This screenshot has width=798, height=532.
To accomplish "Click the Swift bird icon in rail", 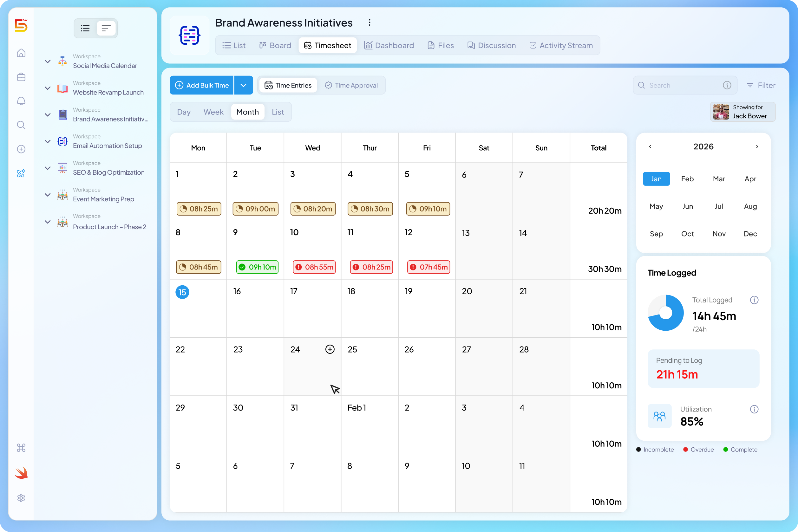I will [x=21, y=473].
